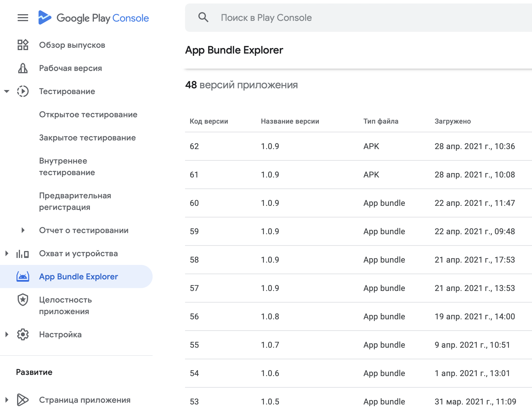Click the Обзор выпусков dashboard icon
The image size is (532, 414).
(23, 45)
